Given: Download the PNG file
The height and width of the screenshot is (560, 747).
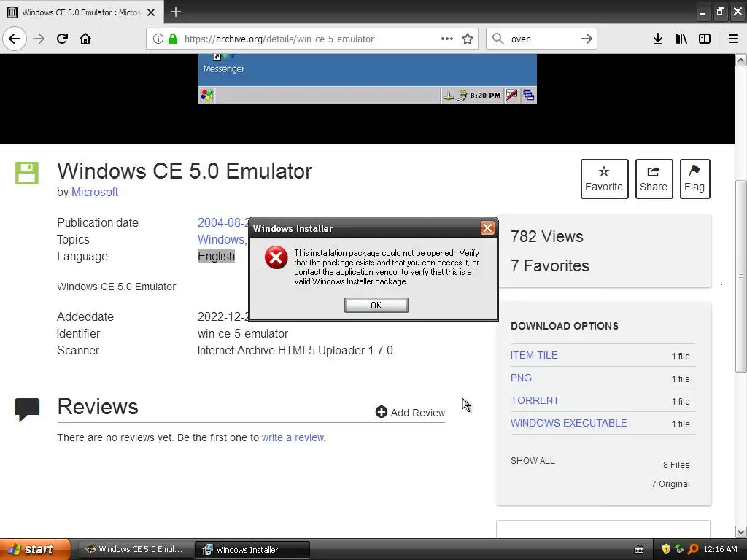Looking at the screenshot, I should click(521, 378).
